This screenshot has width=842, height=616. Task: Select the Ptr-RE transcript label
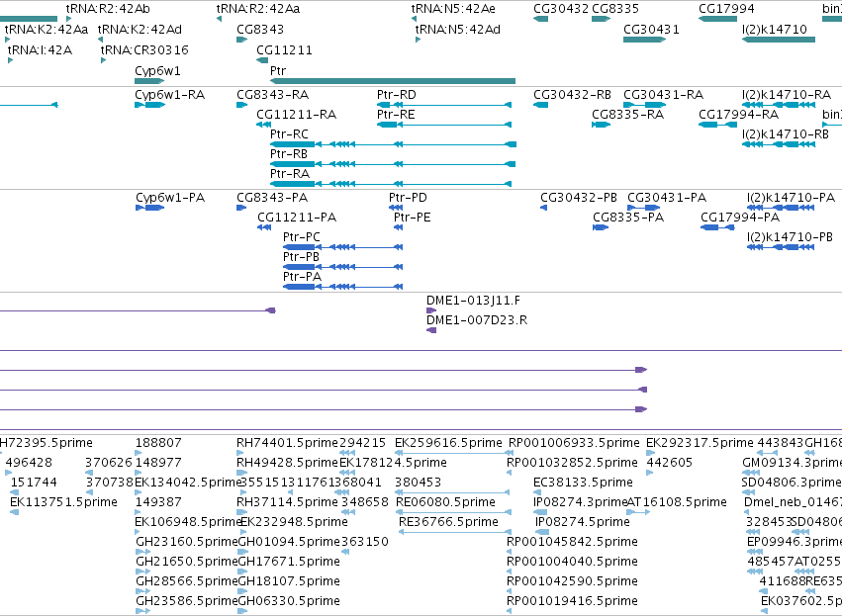point(396,115)
